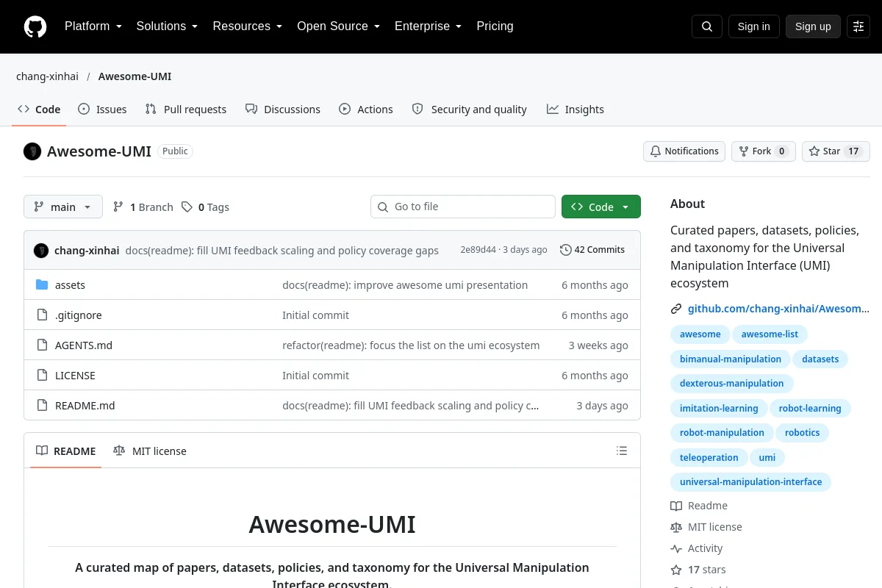
Task: Open the universal-manipulation-interface topic tag
Action: [751, 482]
